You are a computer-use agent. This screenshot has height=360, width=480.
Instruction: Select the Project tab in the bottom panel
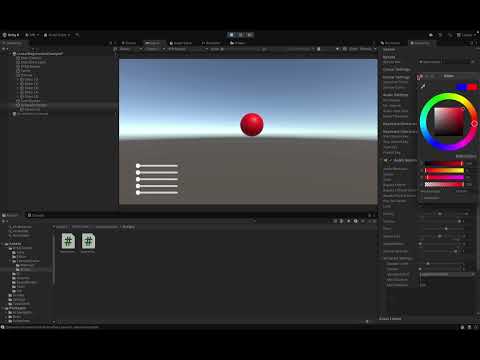[11, 215]
